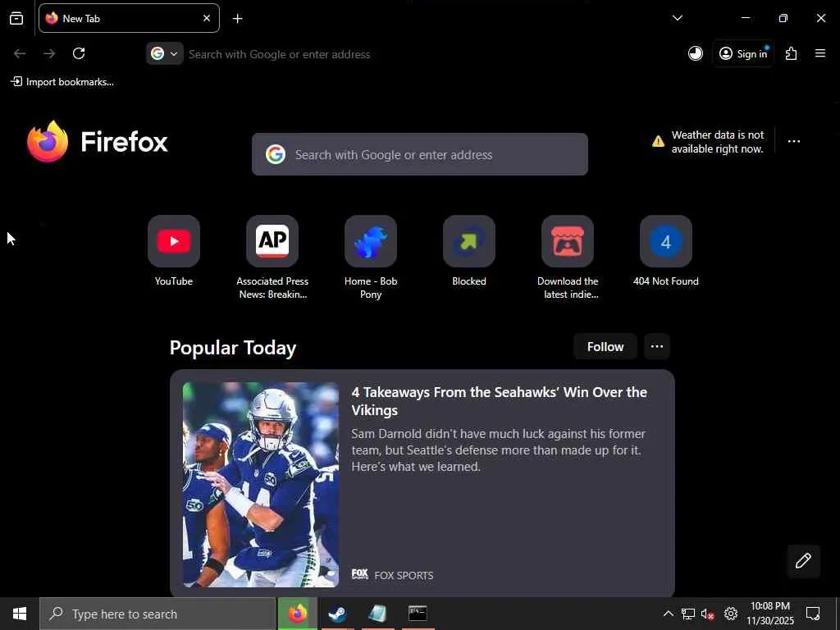The width and height of the screenshot is (840, 630).
Task: Click the weather warning triangle icon
Action: [x=658, y=141]
